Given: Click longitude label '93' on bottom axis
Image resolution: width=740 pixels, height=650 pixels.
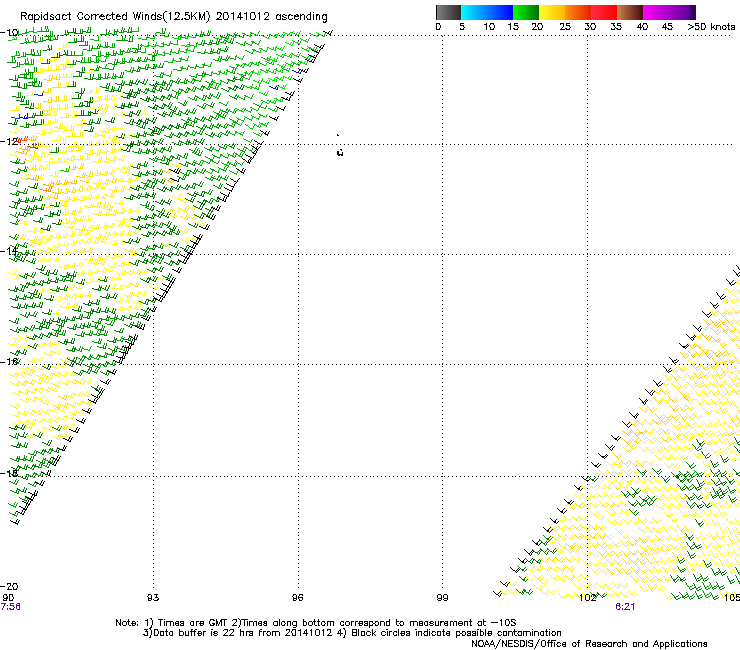Looking at the screenshot, I should 153,598.
